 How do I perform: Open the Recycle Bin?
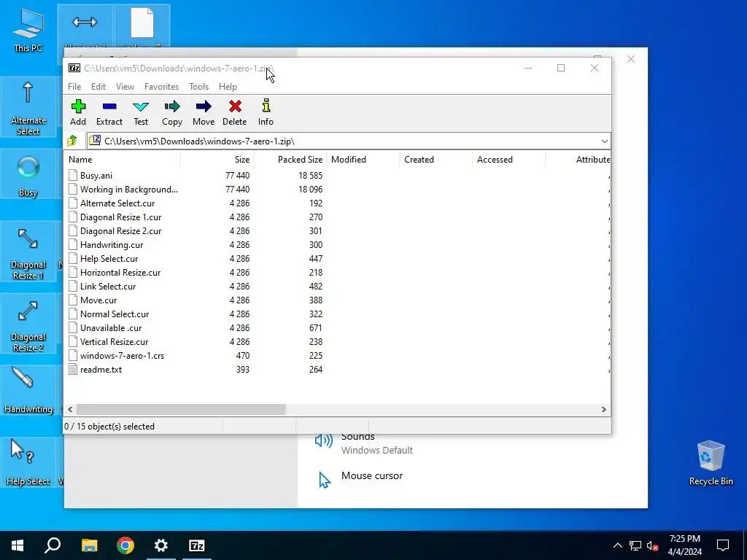point(711,462)
